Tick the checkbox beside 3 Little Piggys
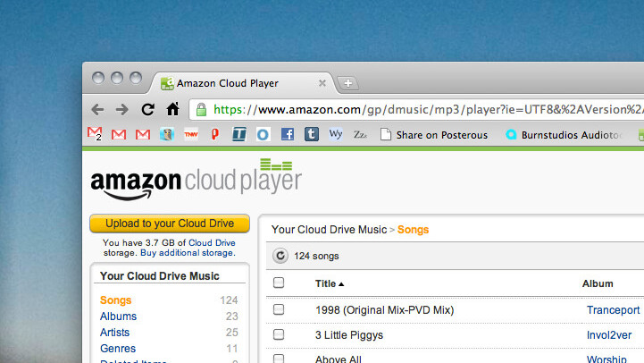 tap(279, 335)
